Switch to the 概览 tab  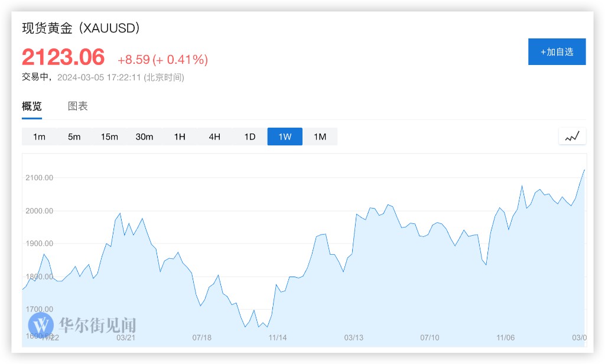click(32, 106)
